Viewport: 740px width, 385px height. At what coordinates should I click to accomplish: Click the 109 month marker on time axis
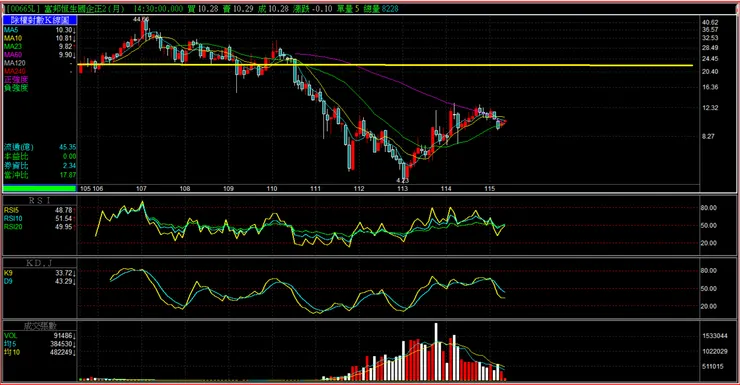pos(228,189)
